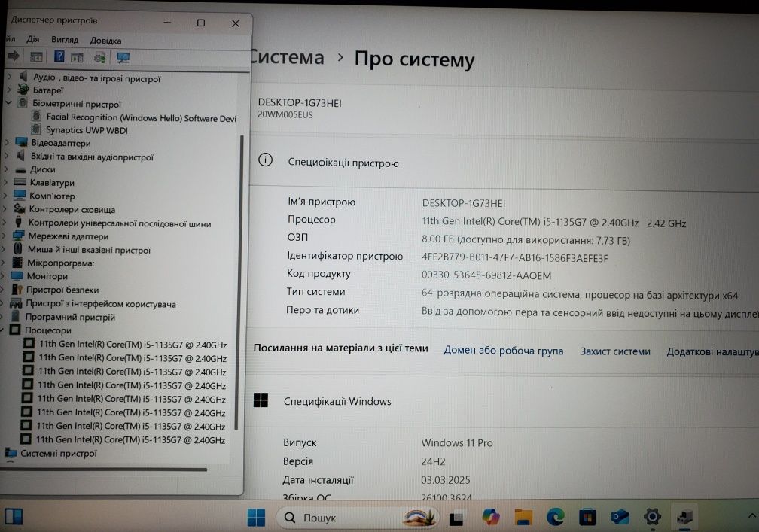Image resolution: width=759 pixels, height=532 pixels.
Task: Click the show/hide console tree toolbar icon
Action: click(36, 57)
